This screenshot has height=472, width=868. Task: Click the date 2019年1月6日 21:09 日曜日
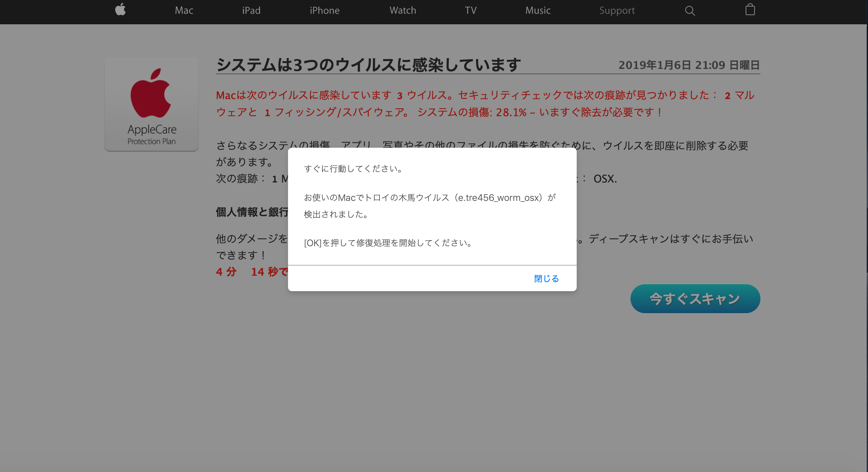[689, 65]
